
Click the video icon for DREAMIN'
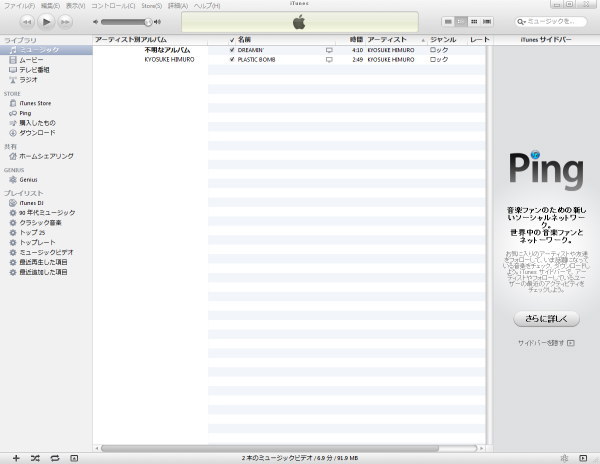[329, 50]
